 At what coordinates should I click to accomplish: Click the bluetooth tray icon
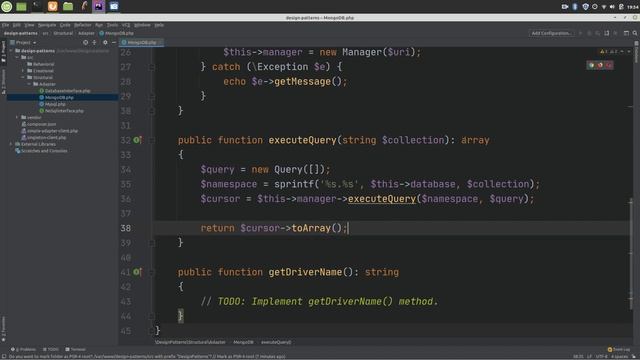575,7
